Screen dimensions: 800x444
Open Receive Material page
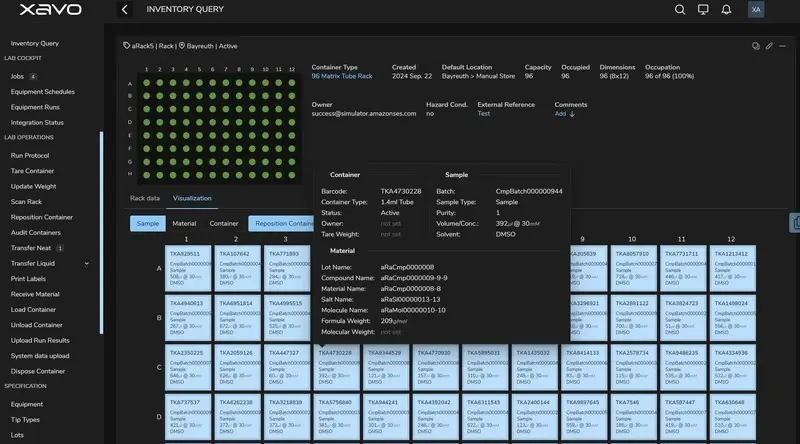[35, 294]
